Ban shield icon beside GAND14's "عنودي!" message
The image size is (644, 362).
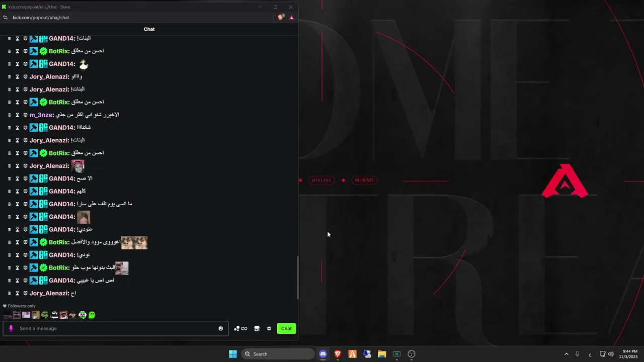coord(25,230)
